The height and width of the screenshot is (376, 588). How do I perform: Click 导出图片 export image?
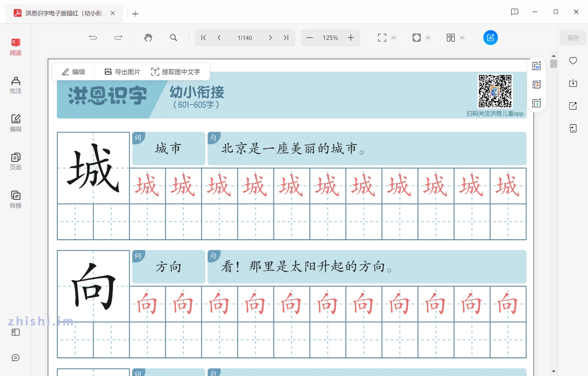pos(122,72)
